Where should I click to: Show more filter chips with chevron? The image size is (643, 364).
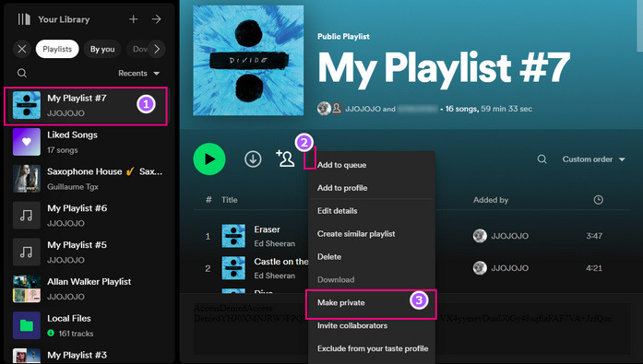[x=157, y=49]
